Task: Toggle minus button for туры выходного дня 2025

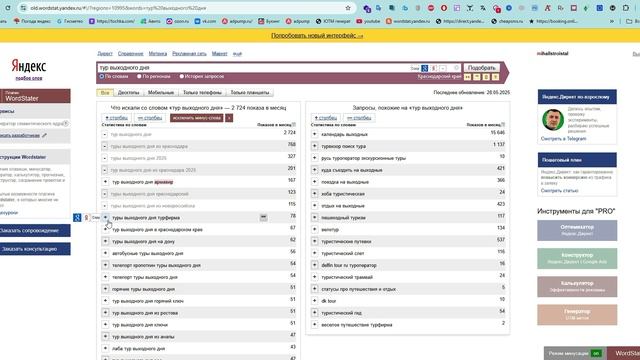Action: [x=105, y=158]
